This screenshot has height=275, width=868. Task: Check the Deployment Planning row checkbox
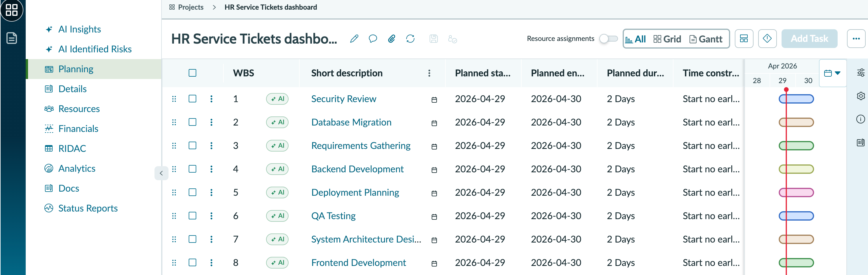192,192
